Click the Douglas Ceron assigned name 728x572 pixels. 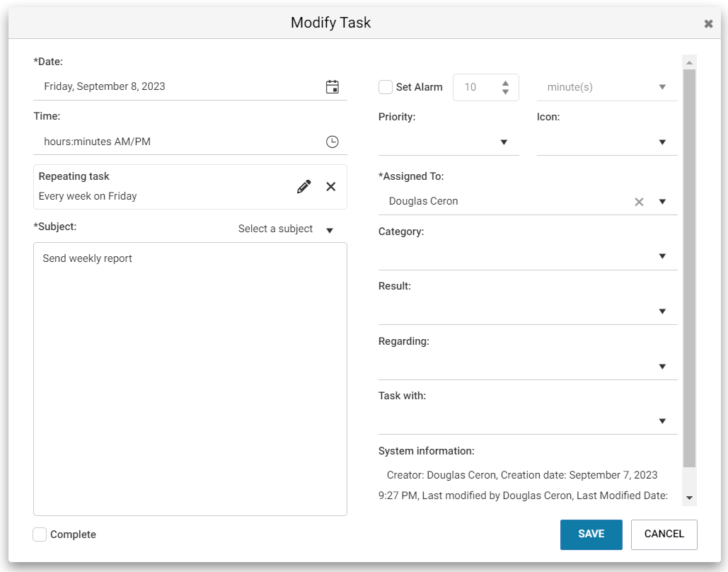point(423,201)
